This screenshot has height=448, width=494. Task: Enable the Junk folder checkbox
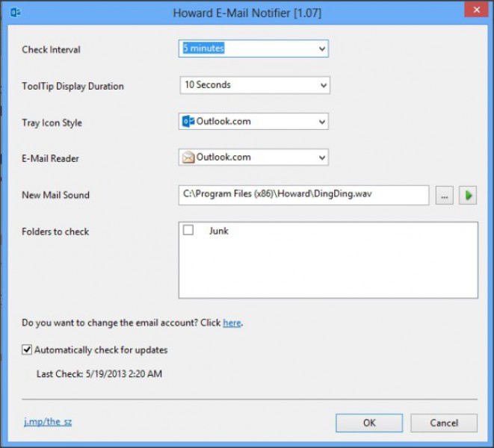coord(188,231)
